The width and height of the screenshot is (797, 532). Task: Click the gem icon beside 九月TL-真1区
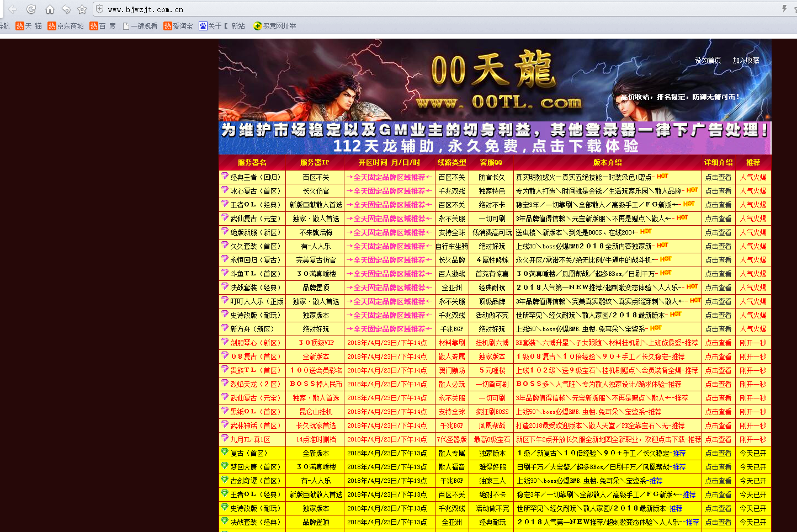coord(225,438)
